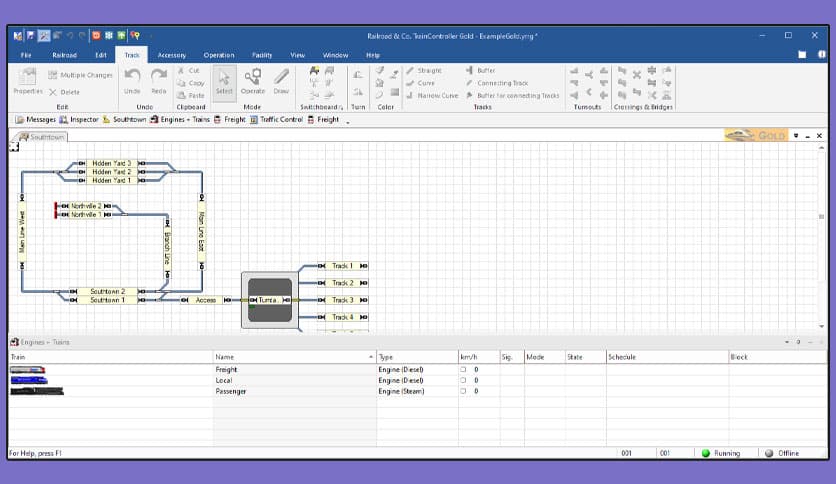Open the Inspector window button

pyautogui.click(x=79, y=119)
